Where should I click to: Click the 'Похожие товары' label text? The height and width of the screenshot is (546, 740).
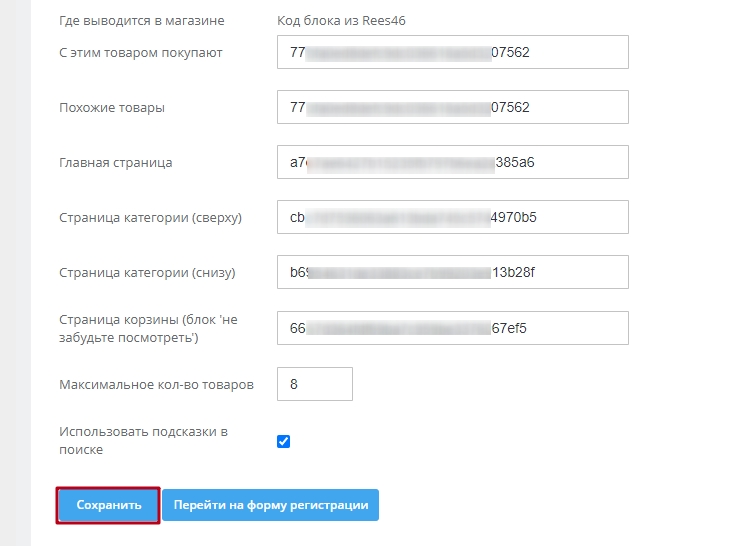pyautogui.click(x=112, y=107)
